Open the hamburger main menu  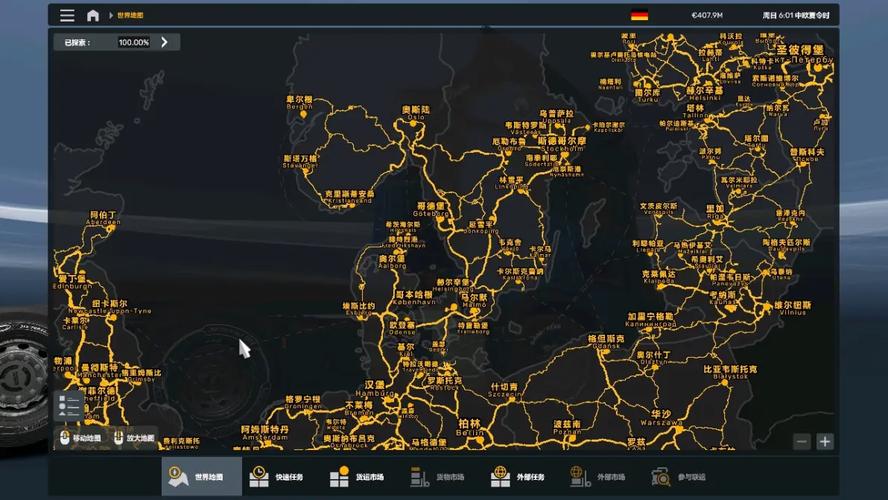click(67, 15)
